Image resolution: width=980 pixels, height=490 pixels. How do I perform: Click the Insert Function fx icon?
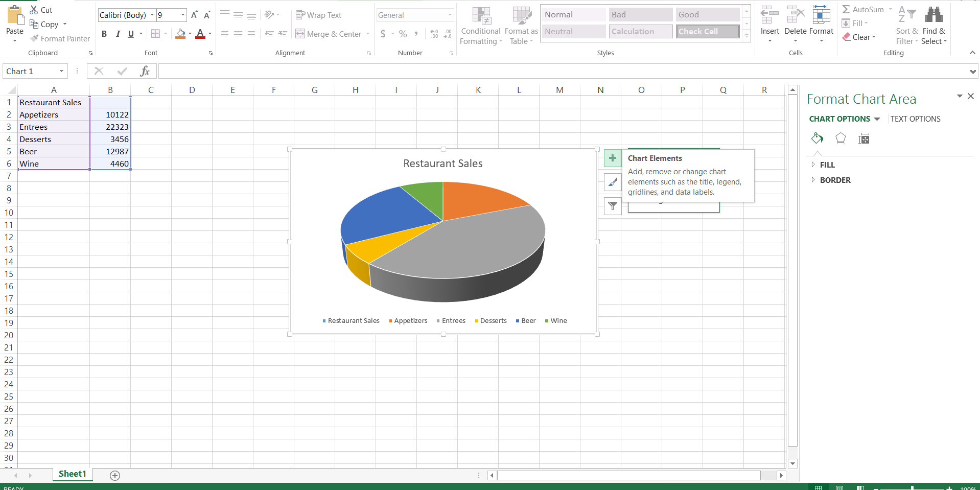[145, 71]
